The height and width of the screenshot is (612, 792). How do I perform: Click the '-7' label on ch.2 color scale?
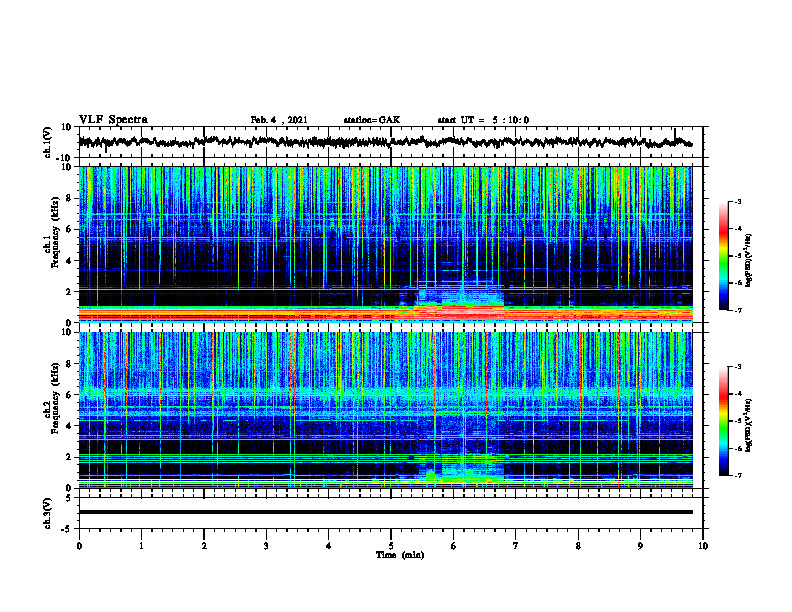(x=738, y=476)
